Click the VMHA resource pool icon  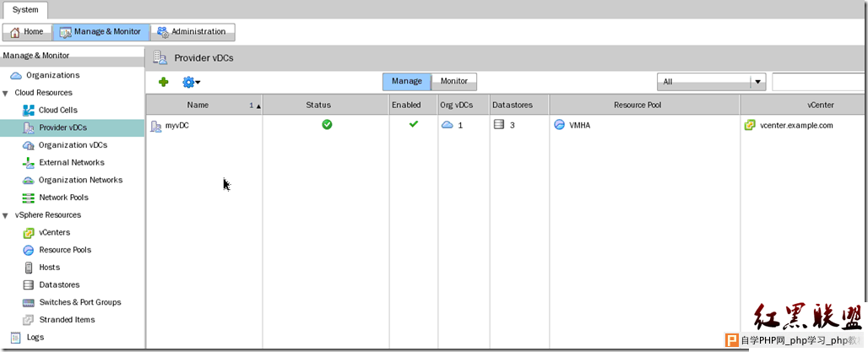[560, 125]
